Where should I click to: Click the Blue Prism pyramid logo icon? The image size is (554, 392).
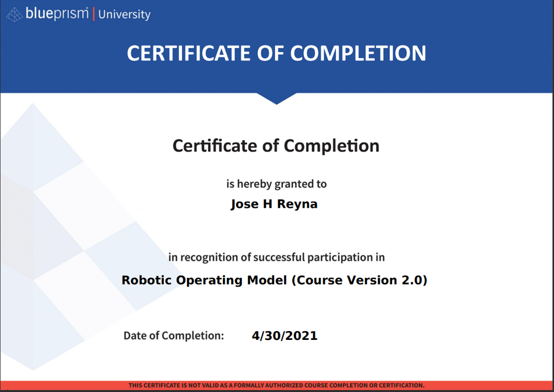click(x=14, y=15)
